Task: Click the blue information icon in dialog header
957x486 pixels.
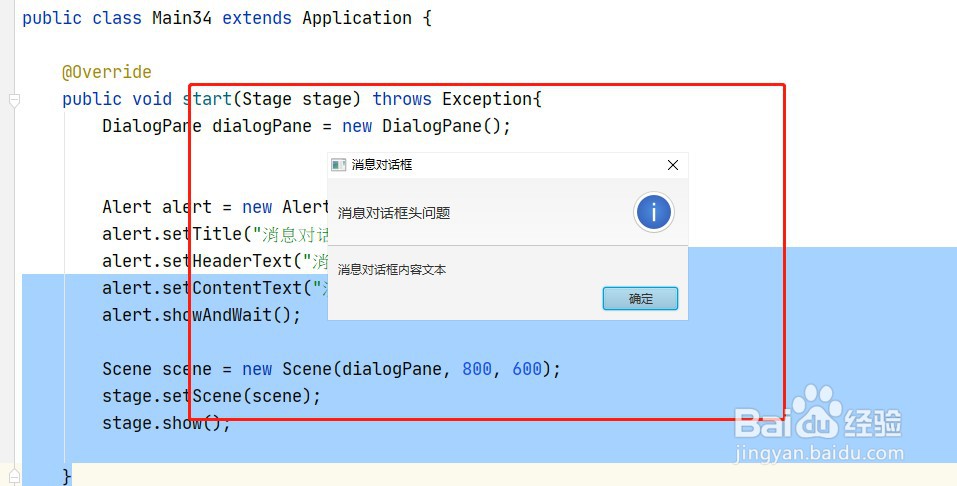Action: coord(653,212)
